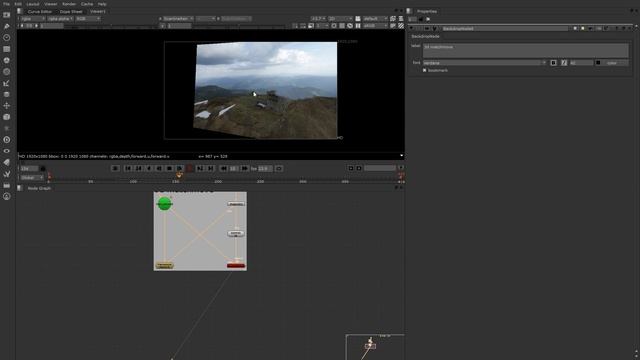This screenshot has height=360, width=640.
Task: Select the red node in the backdrop
Action: pos(236,266)
